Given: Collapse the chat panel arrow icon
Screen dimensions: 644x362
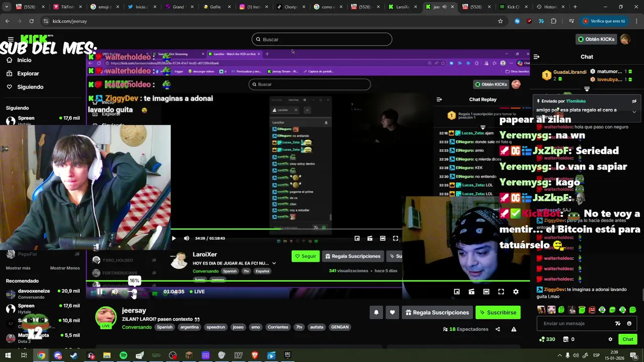Looking at the screenshot, I should pos(536,57).
